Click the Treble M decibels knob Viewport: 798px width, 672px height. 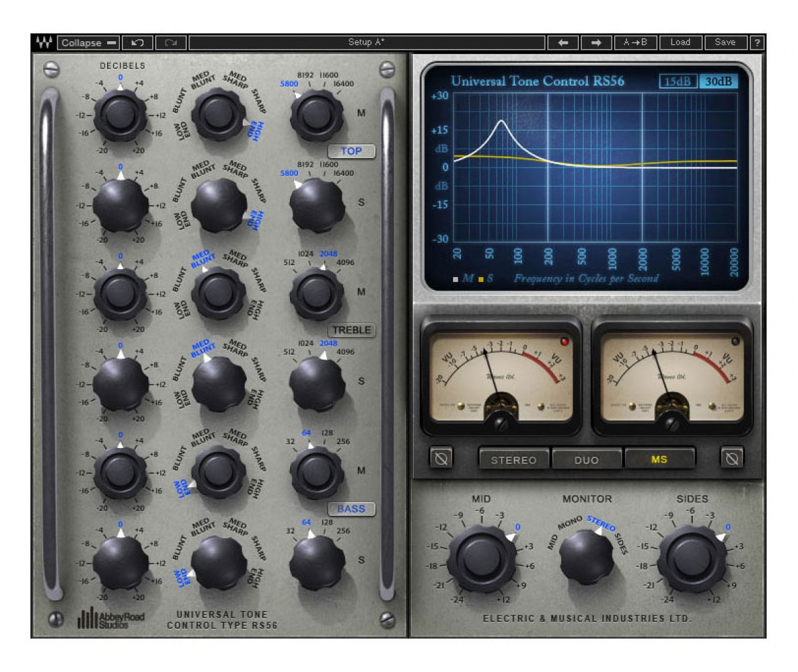[x=120, y=293]
